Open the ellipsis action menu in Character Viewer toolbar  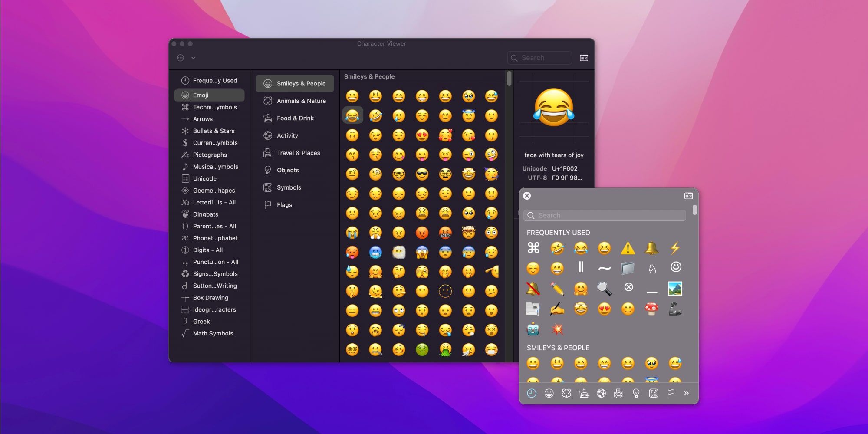(181, 58)
